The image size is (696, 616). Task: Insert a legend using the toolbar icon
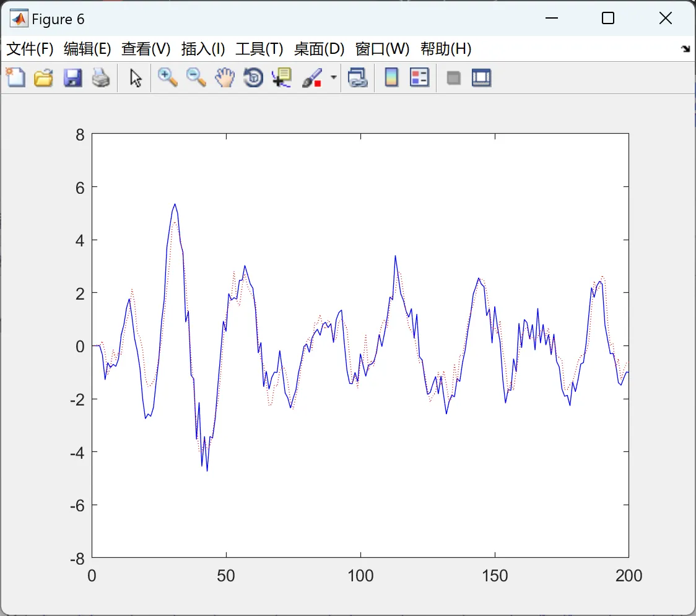tap(419, 77)
